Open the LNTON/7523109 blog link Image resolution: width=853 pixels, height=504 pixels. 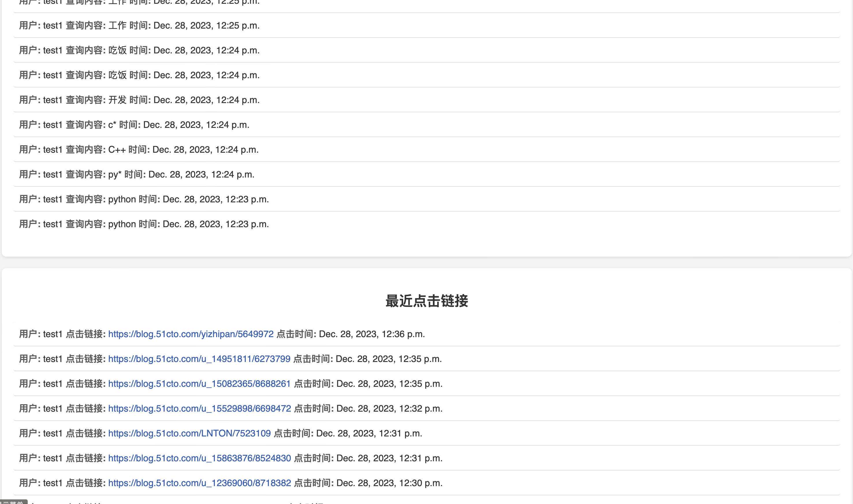tap(189, 433)
